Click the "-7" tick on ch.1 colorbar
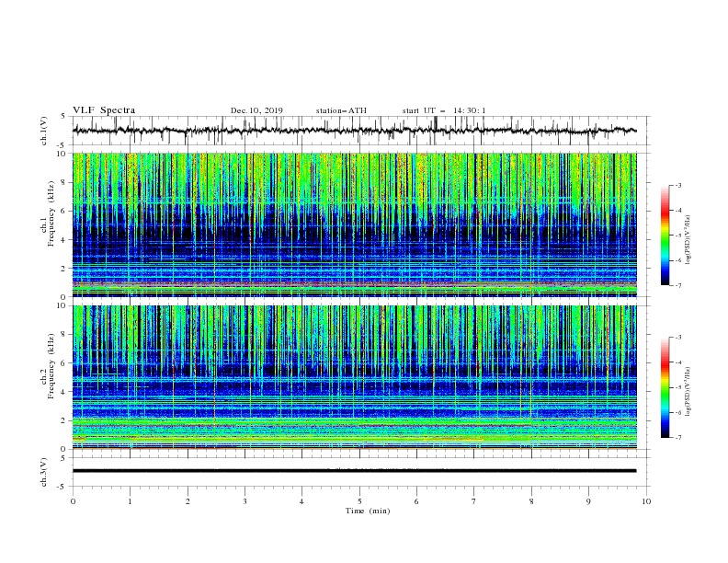Viewport: 728px width, 563px height. (678, 285)
